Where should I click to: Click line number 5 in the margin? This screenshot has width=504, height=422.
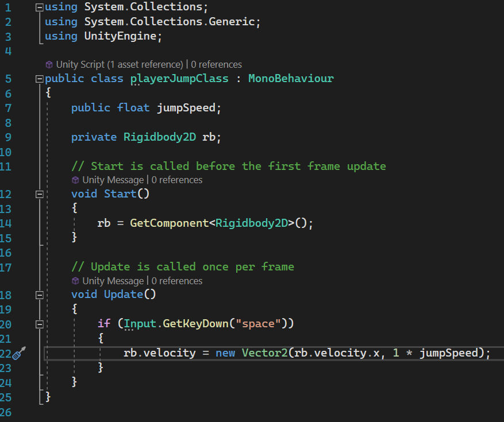[x=8, y=79]
